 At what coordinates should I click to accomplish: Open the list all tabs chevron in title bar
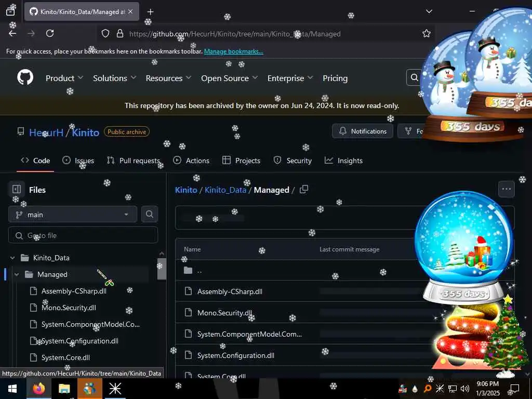click(429, 11)
